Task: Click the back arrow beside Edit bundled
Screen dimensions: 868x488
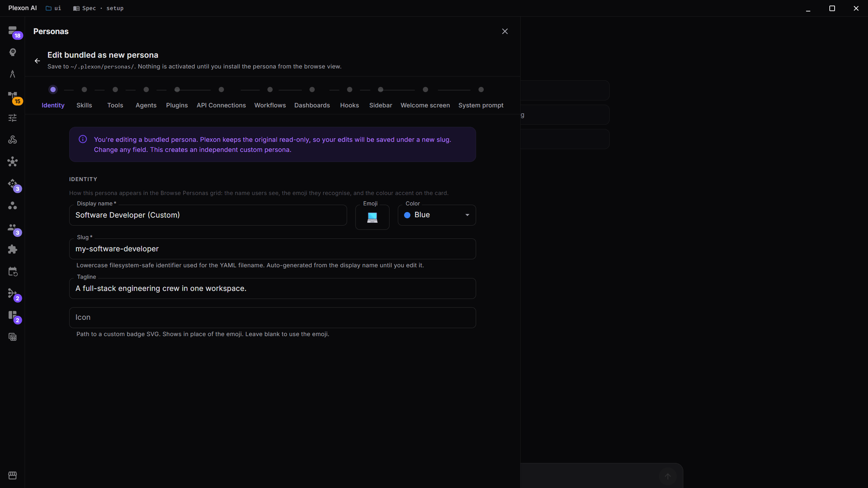Action: [38, 61]
